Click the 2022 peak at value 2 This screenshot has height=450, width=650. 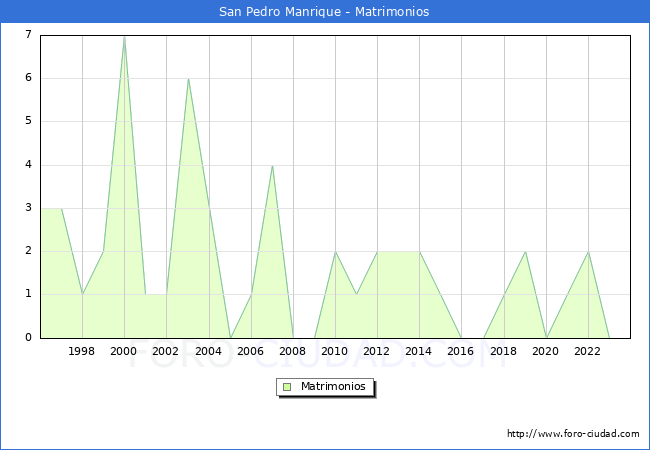click(x=588, y=252)
